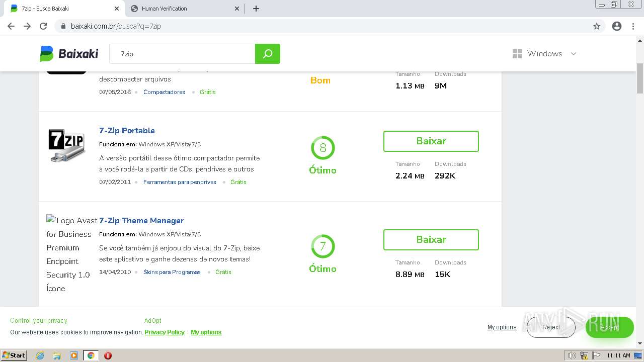Click the AdOpt label
Screen dimensions: 644x362
click(x=153, y=321)
